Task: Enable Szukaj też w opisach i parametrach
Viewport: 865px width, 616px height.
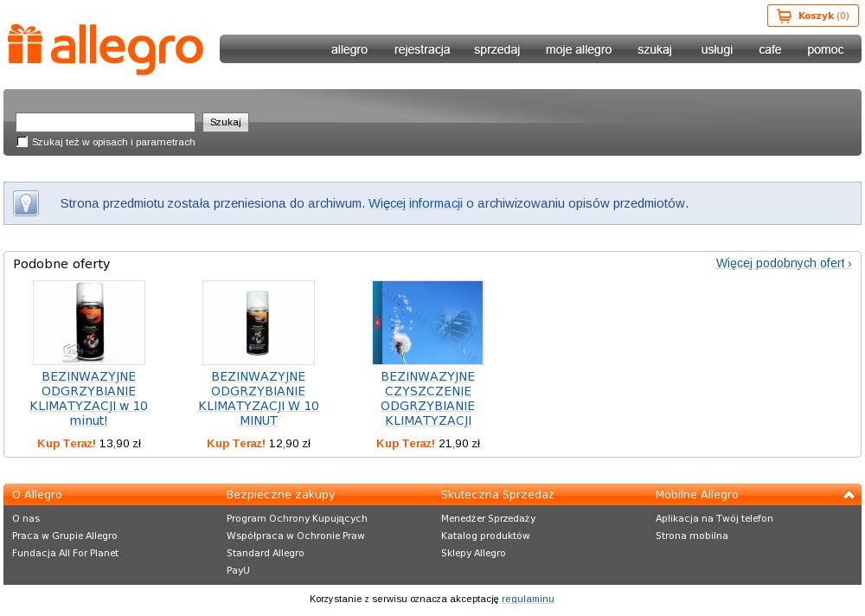Action: (22, 142)
